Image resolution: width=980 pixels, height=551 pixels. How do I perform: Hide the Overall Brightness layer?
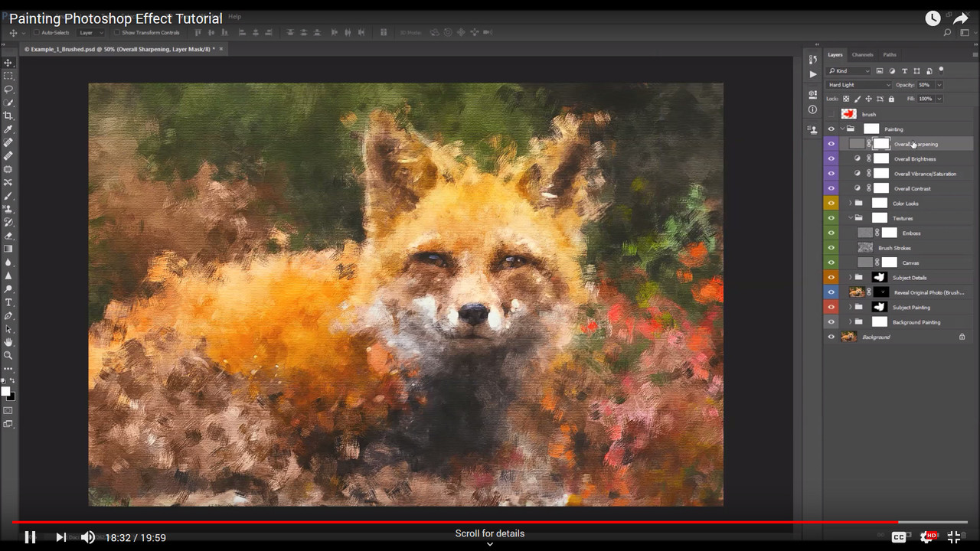point(831,159)
